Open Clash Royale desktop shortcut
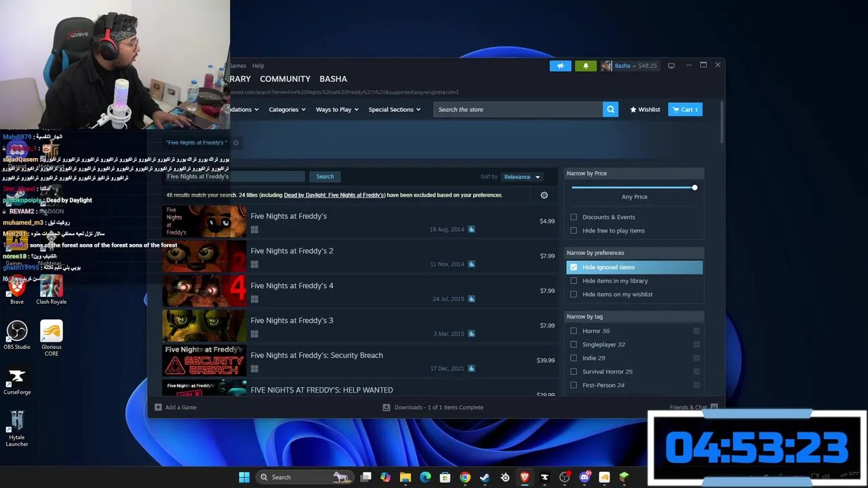This screenshot has width=868, height=488. coord(52,291)
